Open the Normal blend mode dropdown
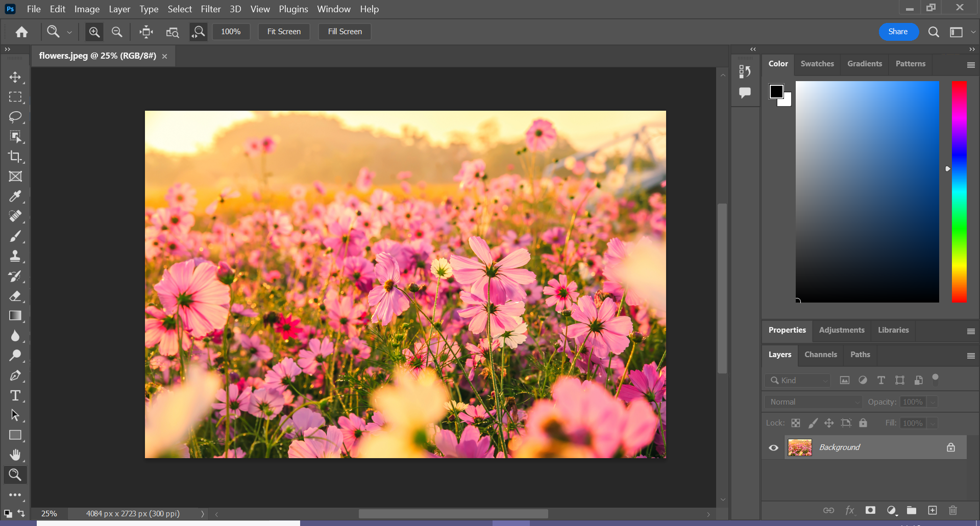This screenshot has height=526, width=980. (x=813, y=402)
